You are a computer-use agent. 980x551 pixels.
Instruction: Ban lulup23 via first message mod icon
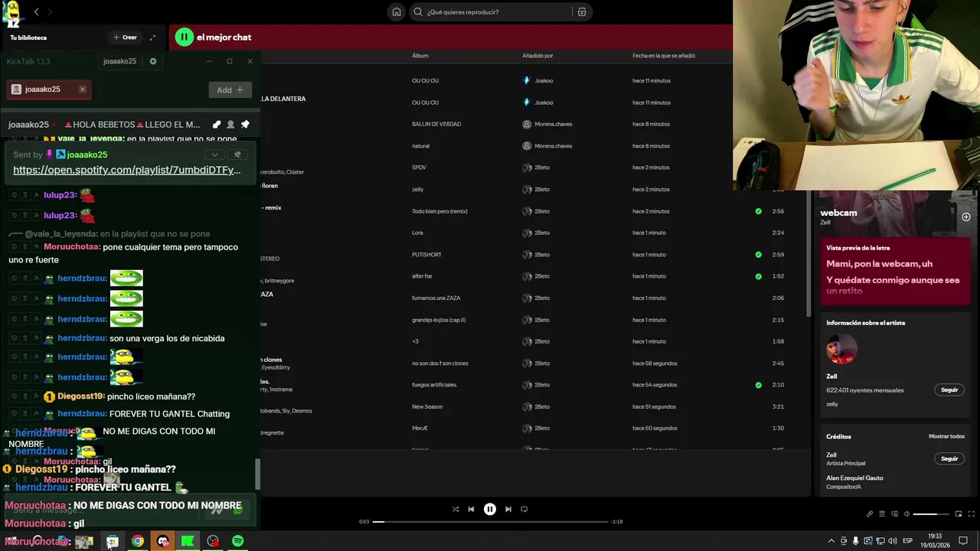14,195
